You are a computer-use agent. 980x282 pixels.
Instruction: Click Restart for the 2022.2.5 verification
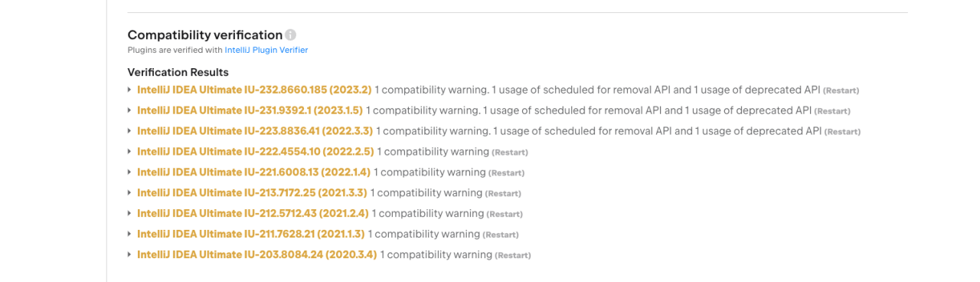[x=510, y=152]
